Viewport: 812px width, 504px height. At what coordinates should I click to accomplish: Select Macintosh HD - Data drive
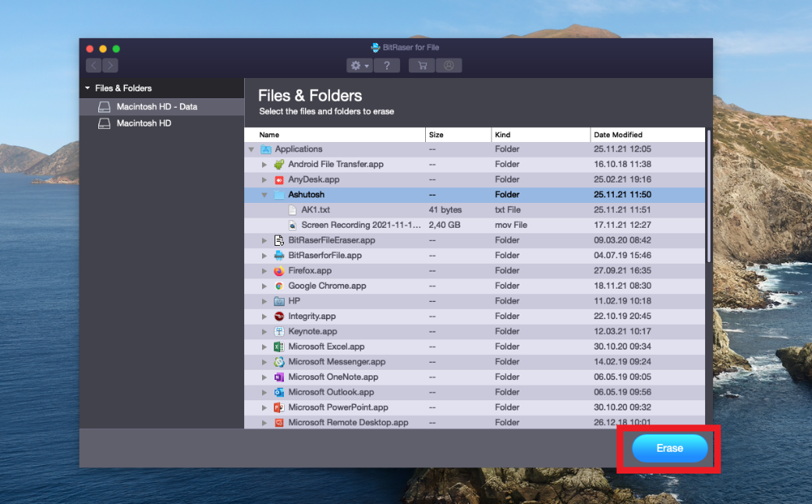pos(161,107)
